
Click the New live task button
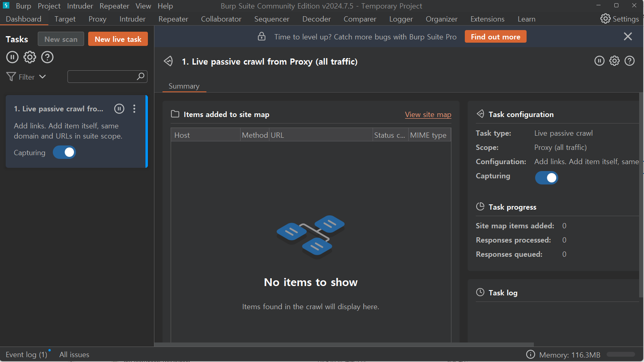(118, 39)
